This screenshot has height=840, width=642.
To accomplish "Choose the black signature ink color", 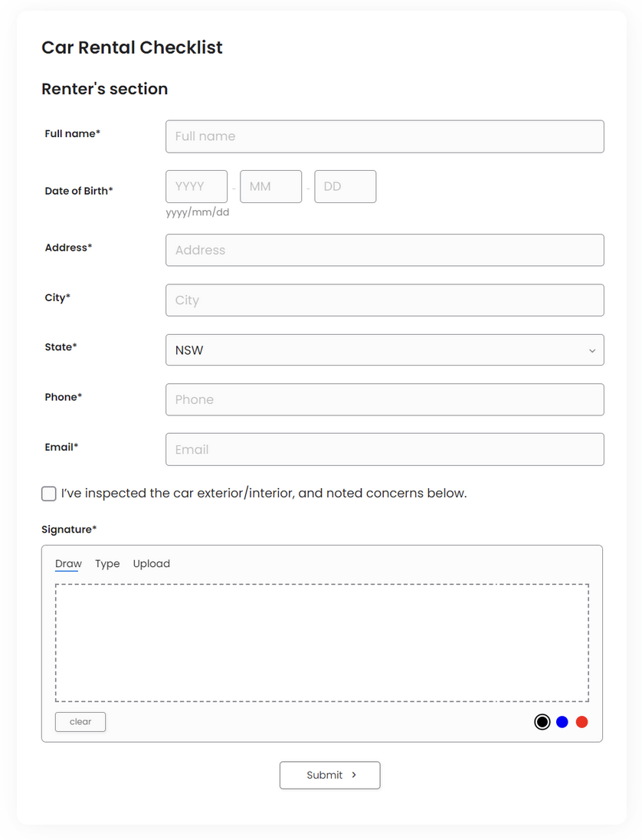I will tap(542, 722).
